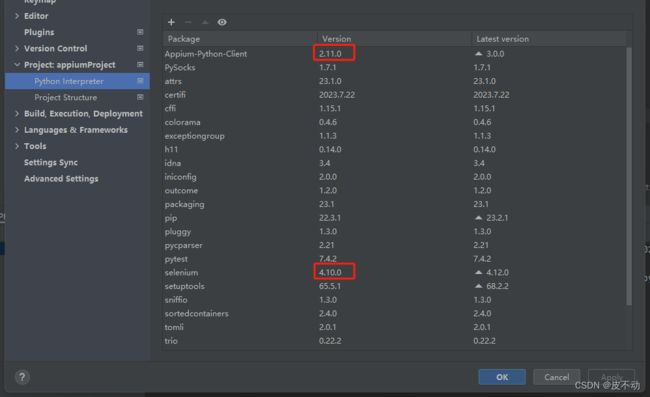
Task: Click upgrade arrow next to Appium-Python-Client 3.0.0
Action: tap(478, 54)
